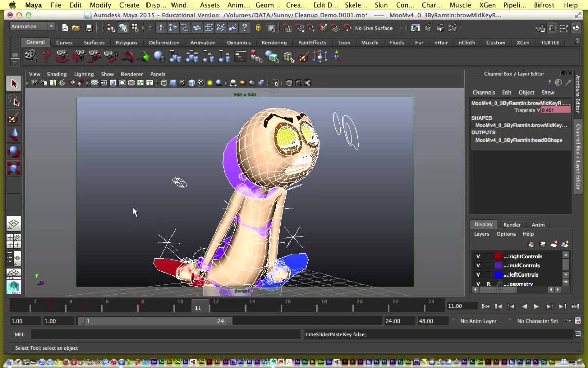Toggle smooth shade all in viewport toolbar

coord(173,83)
